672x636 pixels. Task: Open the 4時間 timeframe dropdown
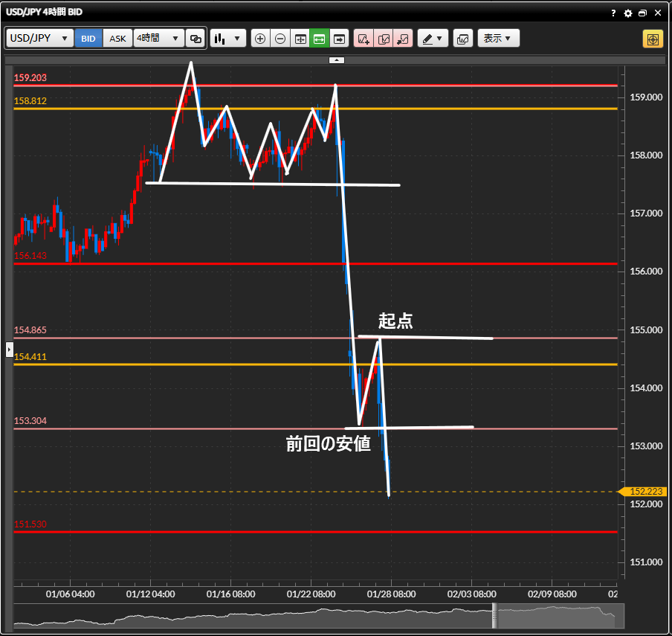click(x=158, y=38)
